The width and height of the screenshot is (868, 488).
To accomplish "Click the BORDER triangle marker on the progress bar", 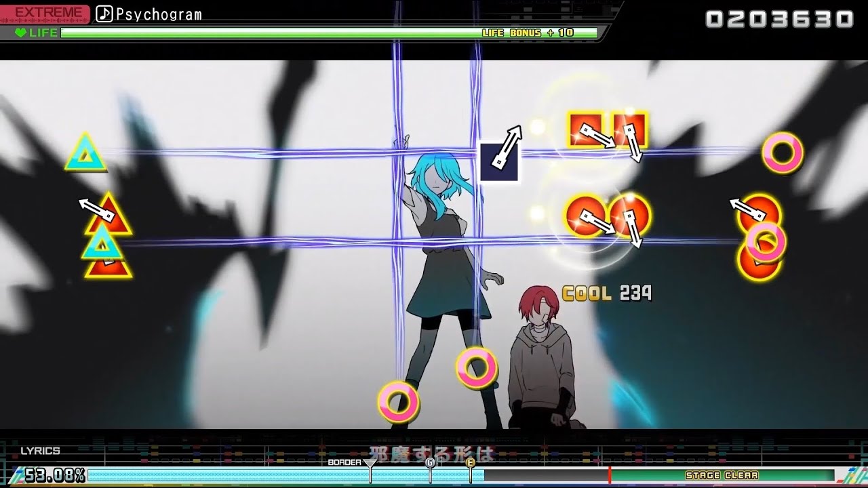I will tap(370, 464).
